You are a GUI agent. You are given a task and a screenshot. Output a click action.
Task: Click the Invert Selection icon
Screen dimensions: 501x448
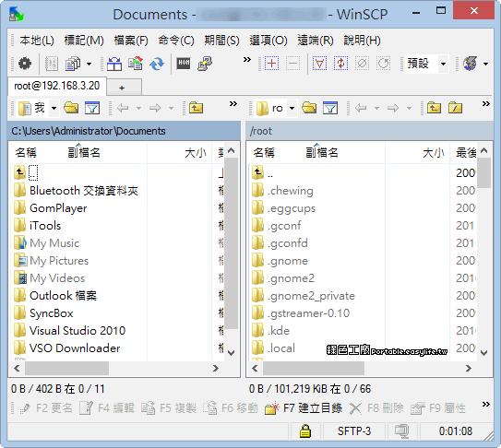(x=340, y=64)
